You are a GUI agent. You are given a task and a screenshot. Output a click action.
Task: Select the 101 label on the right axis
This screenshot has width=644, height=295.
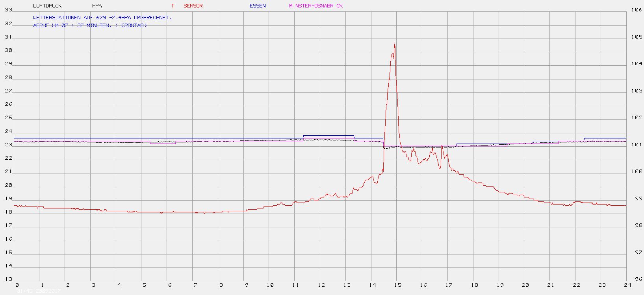(637, 145)
